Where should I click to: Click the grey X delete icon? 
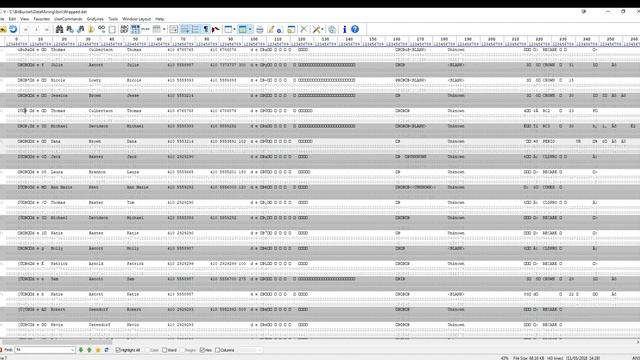point(304,29)
